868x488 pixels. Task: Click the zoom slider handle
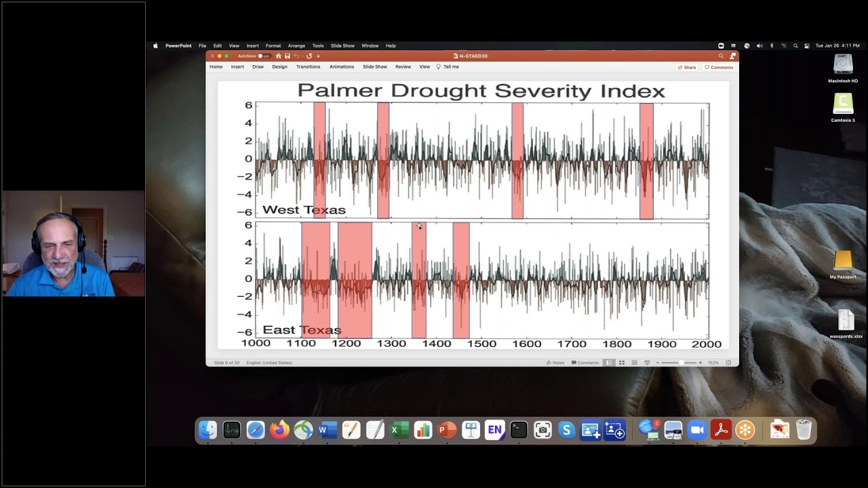pyautogui.click(x=682, y=363)
